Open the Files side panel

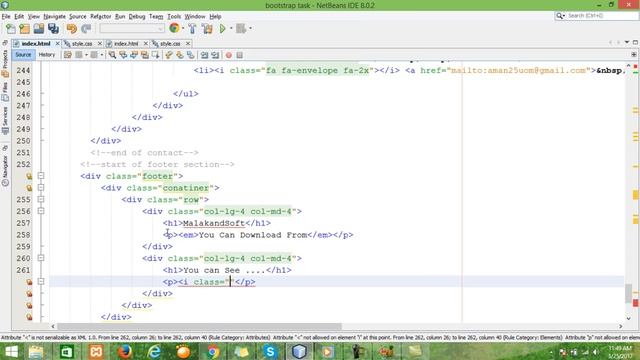[x=5, y=92]
